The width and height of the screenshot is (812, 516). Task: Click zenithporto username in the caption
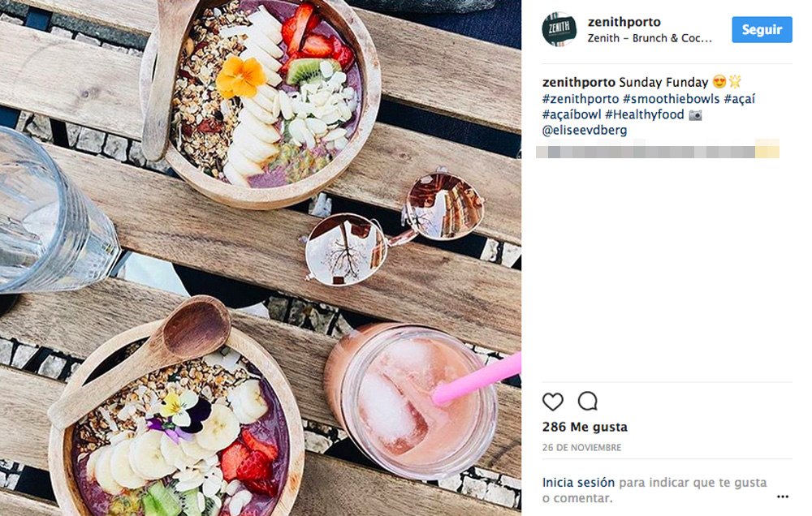pos(578,82)
